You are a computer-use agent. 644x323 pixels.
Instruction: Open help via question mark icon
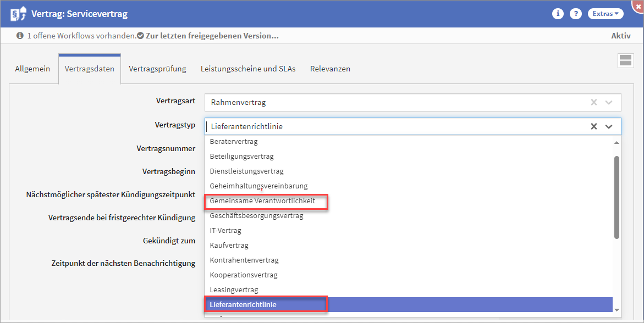tap(575, 14)
